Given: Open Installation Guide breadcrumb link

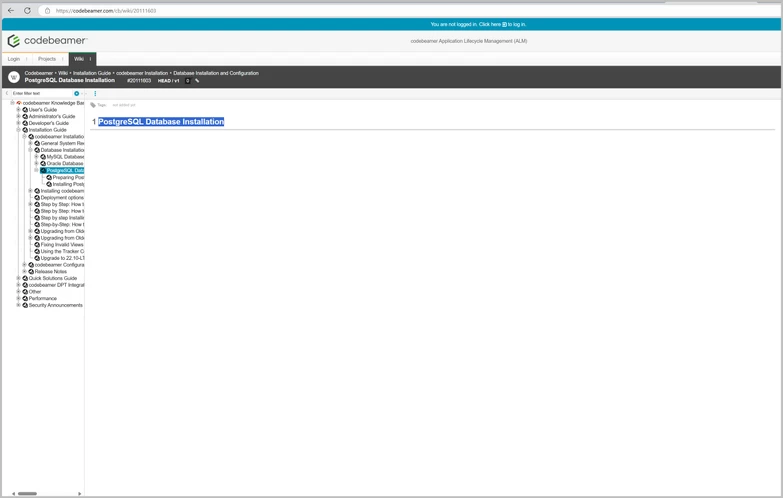Looking at the screenshot, I should click(92, 73).
